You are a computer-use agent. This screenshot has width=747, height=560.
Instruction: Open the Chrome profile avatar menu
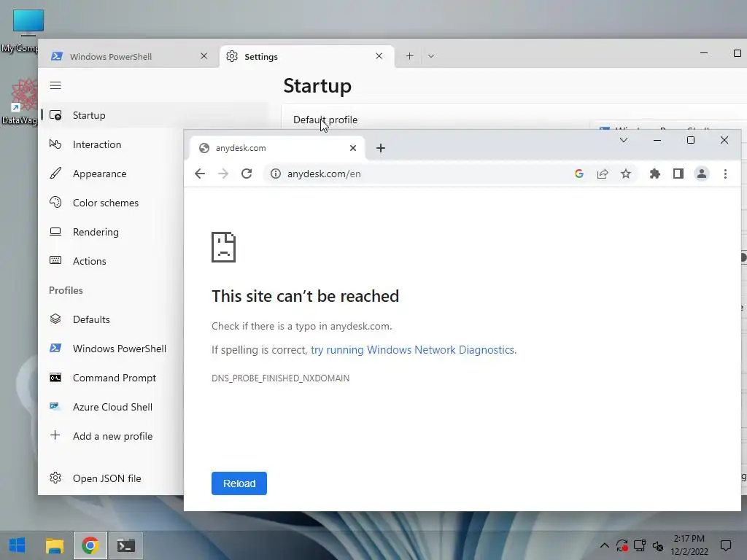[702, 174]
